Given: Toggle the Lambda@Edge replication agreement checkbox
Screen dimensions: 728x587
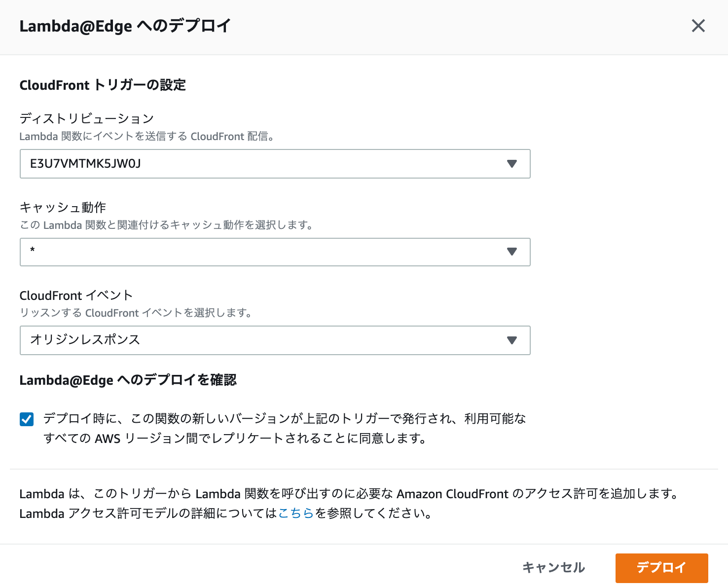Looking at the screenshot, I should 26,419.
